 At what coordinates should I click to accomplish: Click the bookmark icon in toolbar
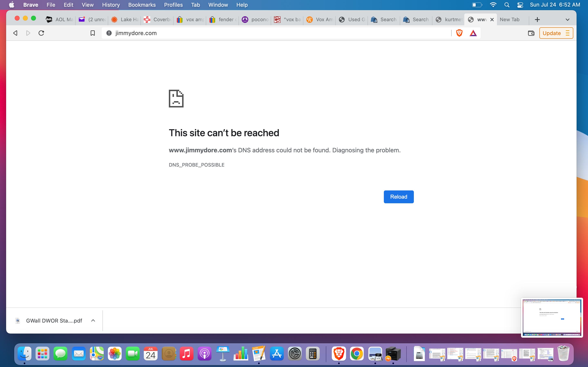(x=92, y=33)
